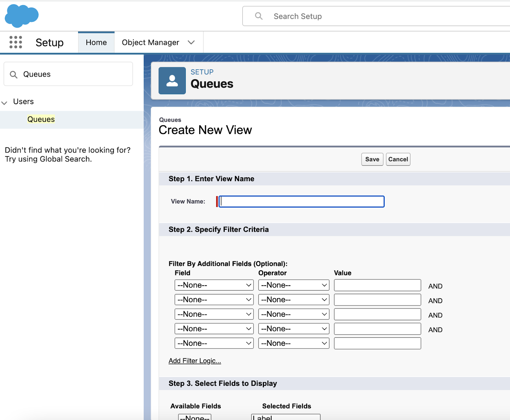The width and height of the screenshot is (510, 420).
Task: Expand the Object Manager dropdown chevron
Action: click(x=191, y=42)
